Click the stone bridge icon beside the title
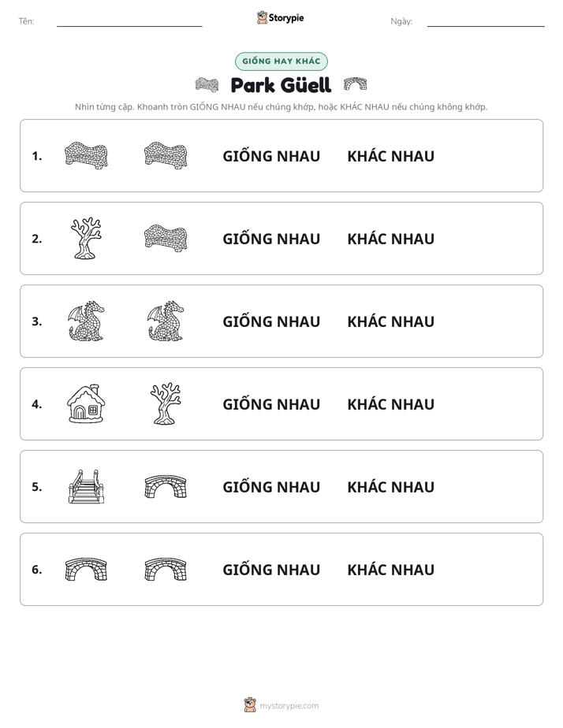 [356, 84]
